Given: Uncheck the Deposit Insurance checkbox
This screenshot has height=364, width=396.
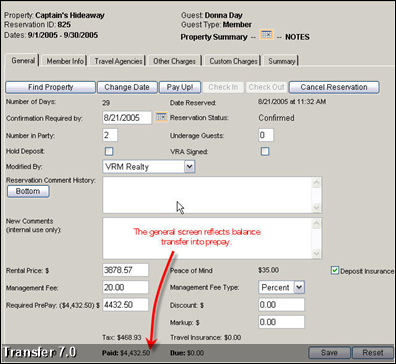Looking at the screenshot, I should point(335,270).
